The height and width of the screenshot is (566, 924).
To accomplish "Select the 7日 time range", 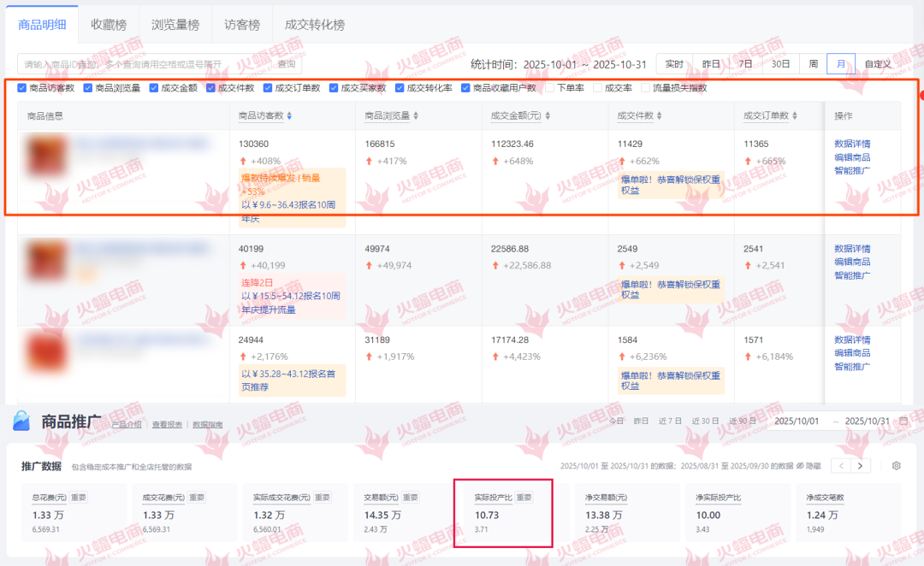I will pos(745,63).
